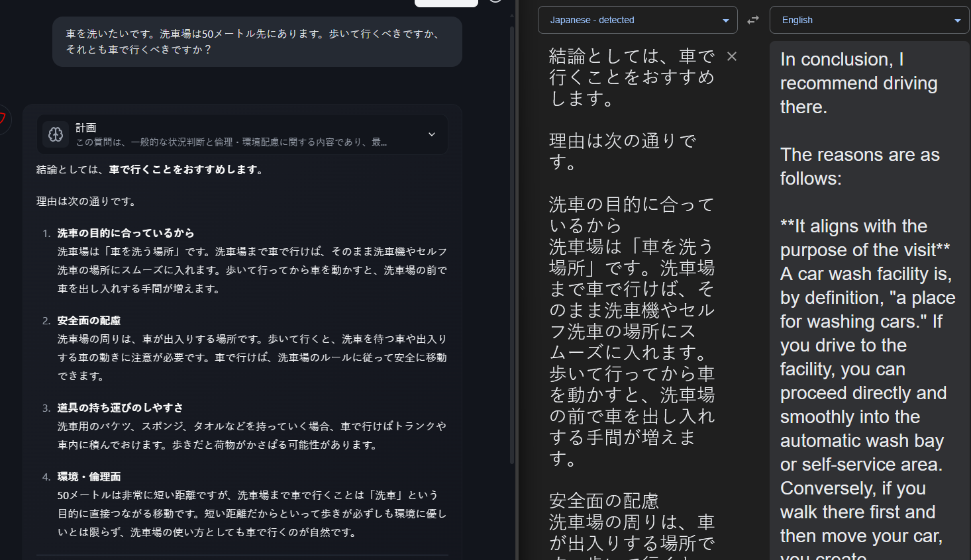This screenshot has height=560, width=971.
Task: Click the chat paragraph mentioning バケツ、スポンジ、タオル
Action: coord(252,436)
